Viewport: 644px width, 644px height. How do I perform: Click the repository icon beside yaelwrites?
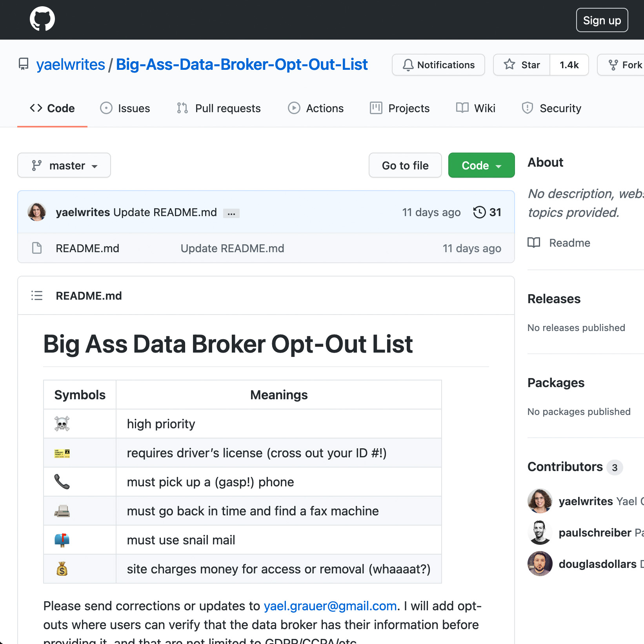24,64
